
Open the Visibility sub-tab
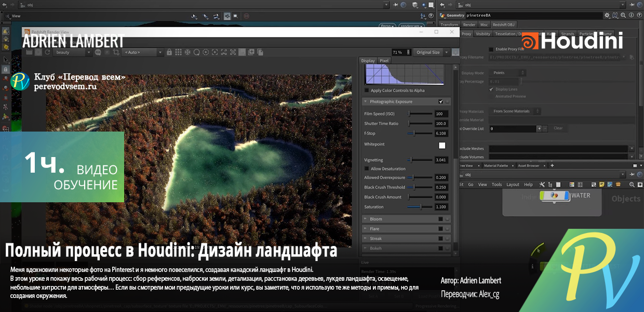click(x=483, y=34)
